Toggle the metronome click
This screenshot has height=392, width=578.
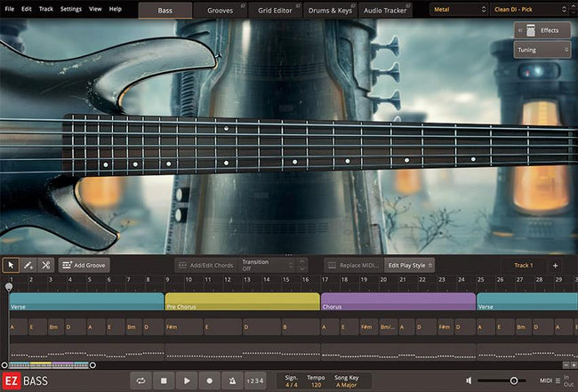point(232,380)
